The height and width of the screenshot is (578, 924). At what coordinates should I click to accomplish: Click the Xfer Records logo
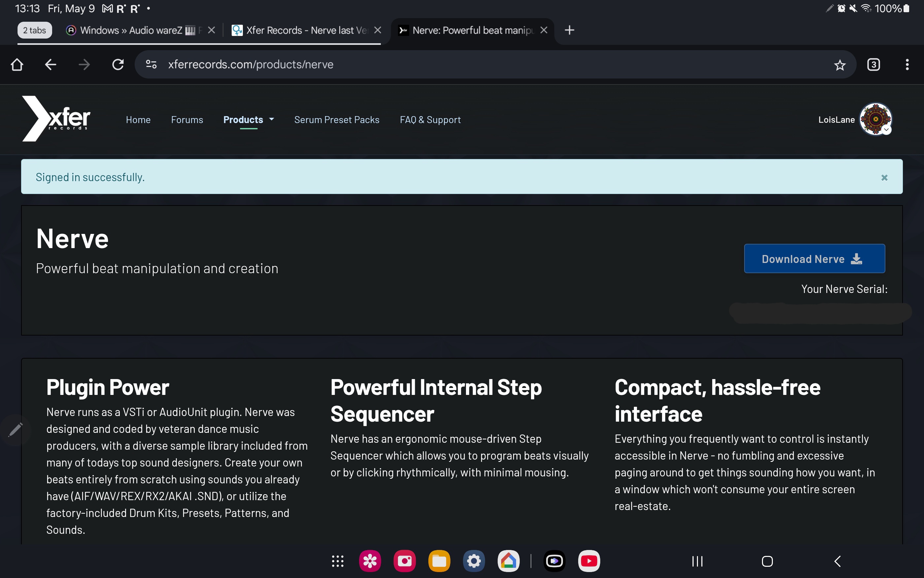[x=56, y=118]
